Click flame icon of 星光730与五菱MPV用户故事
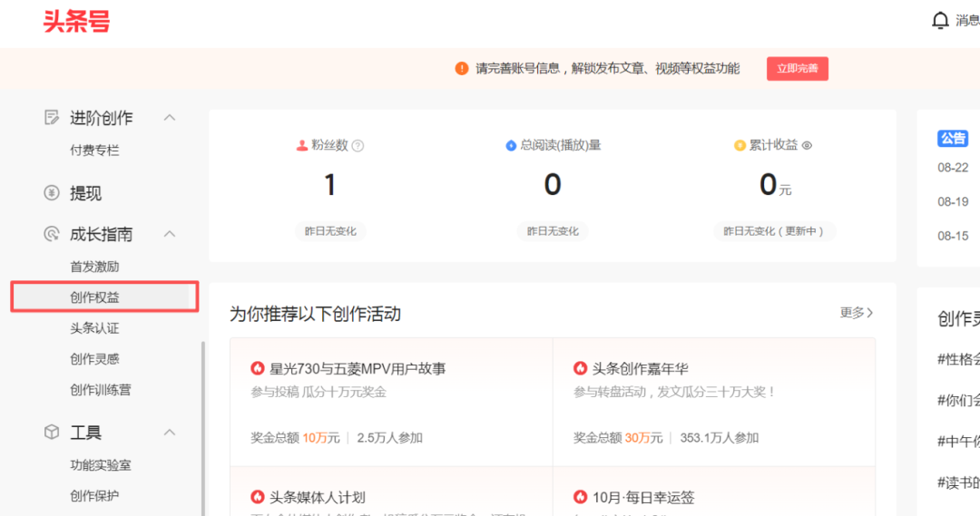The height and width of the screenshot is (516, 980). (x=258, y=368)
